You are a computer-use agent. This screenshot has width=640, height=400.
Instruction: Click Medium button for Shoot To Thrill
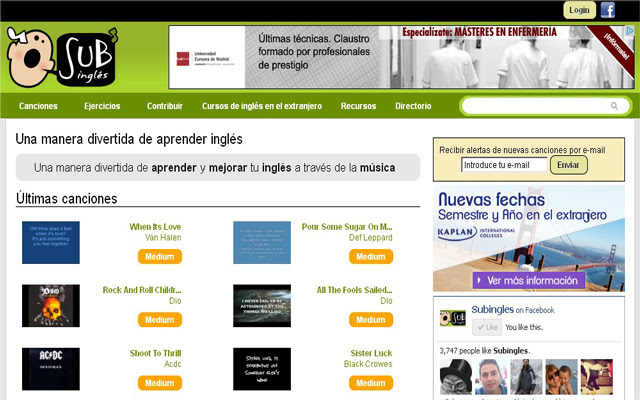tap(160, 383)
